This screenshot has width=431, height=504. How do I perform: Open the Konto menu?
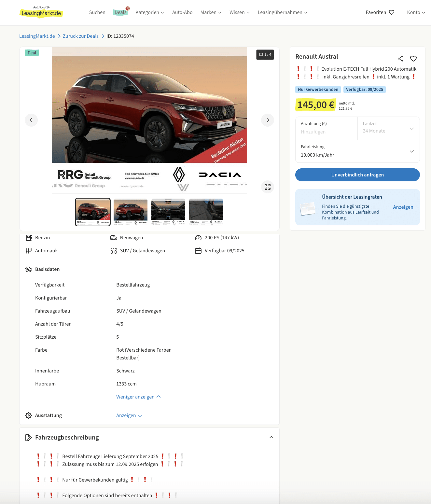416,12
